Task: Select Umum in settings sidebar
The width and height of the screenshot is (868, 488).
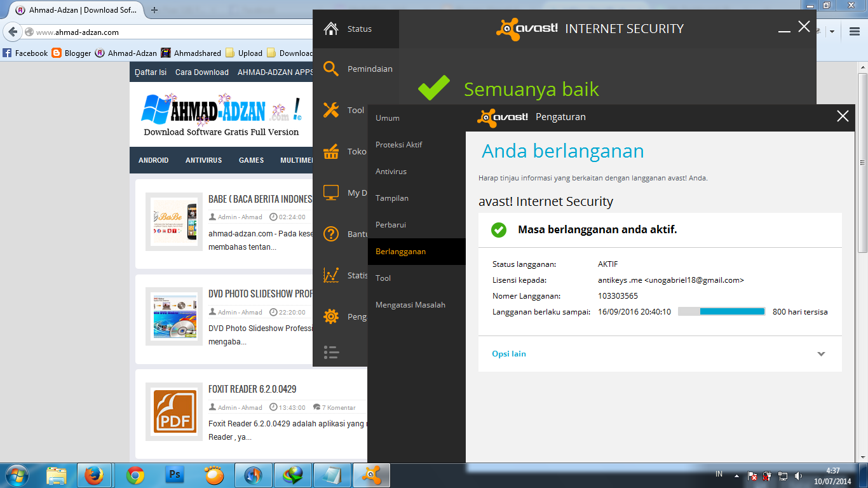Action: pos(417,118)
